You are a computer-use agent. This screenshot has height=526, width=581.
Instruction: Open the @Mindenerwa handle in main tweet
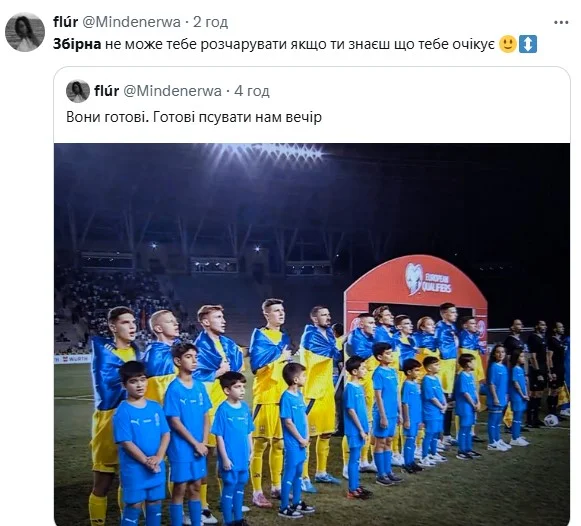click(x=131, y=22)
